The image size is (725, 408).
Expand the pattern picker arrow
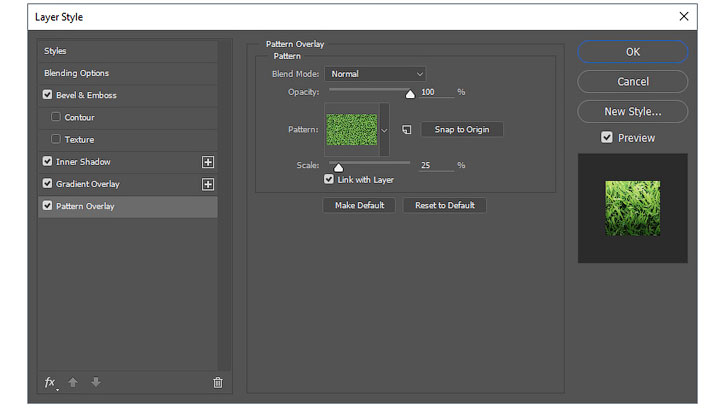(384, 130)
